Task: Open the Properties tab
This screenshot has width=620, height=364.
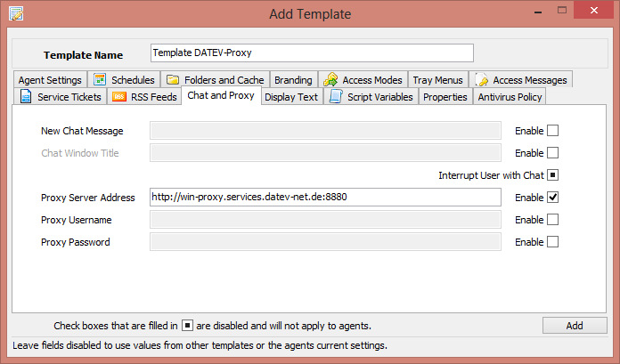Action: (445, 97)
